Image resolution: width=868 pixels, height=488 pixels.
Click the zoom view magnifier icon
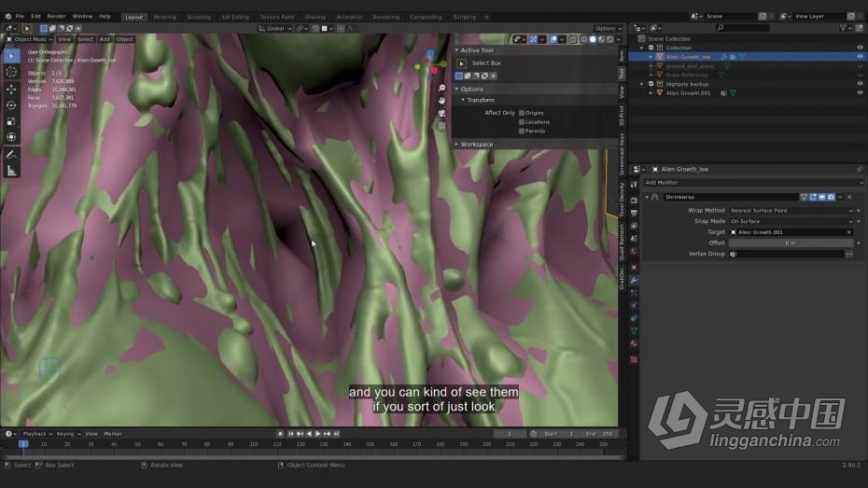pyautogui.click(x=441, y=88)
